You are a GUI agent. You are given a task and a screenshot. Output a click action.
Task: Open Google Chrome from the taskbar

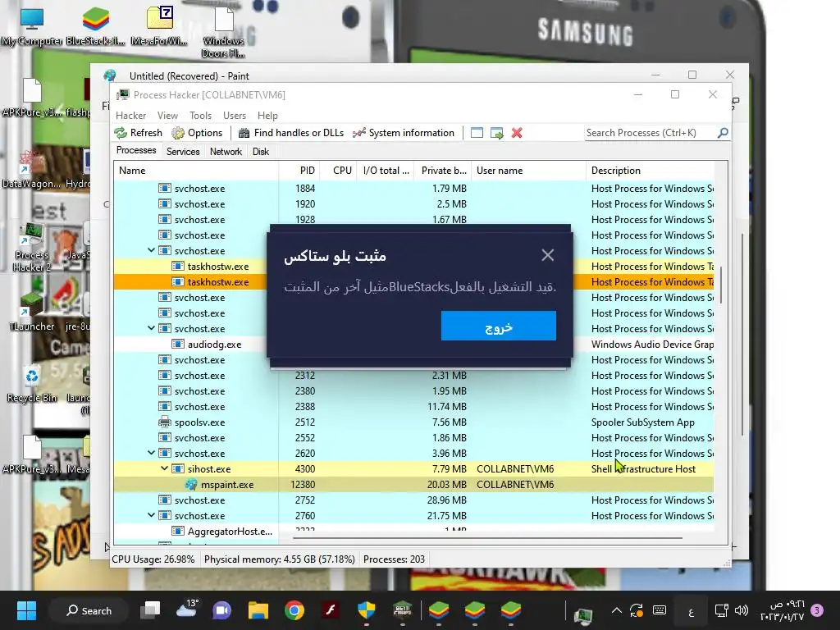coord(294,610)
